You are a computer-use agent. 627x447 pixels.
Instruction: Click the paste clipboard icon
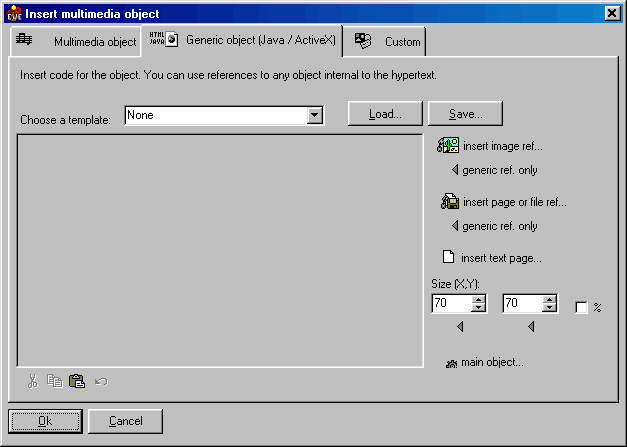(x=76, y=381)
